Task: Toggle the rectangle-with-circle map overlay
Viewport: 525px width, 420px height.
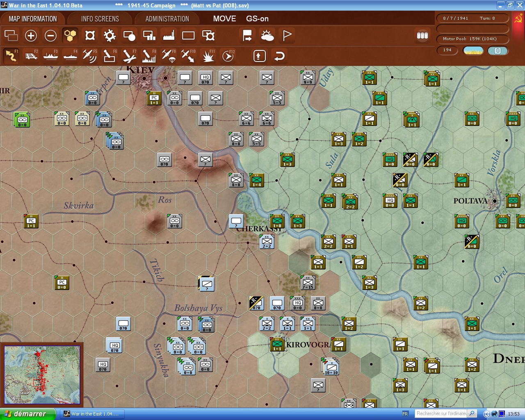Action: [x=129, y=36]
